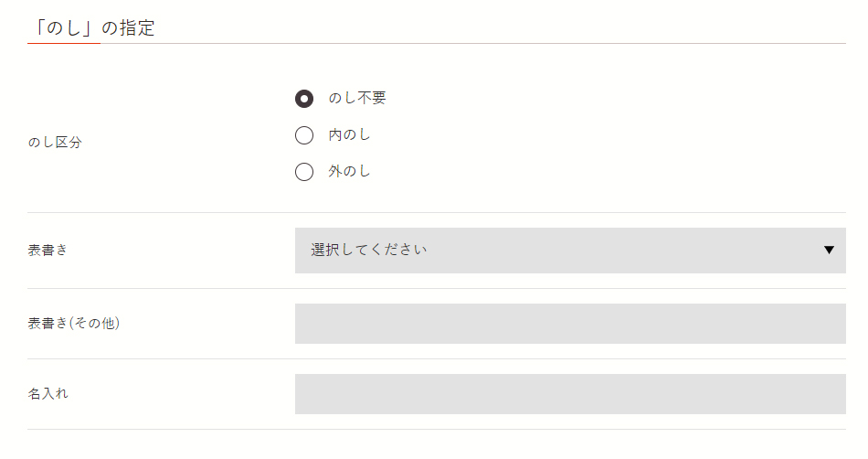Click the 名入れ row label
The width and height of the screenshot is (868, 459).
(x=48, y=394)
